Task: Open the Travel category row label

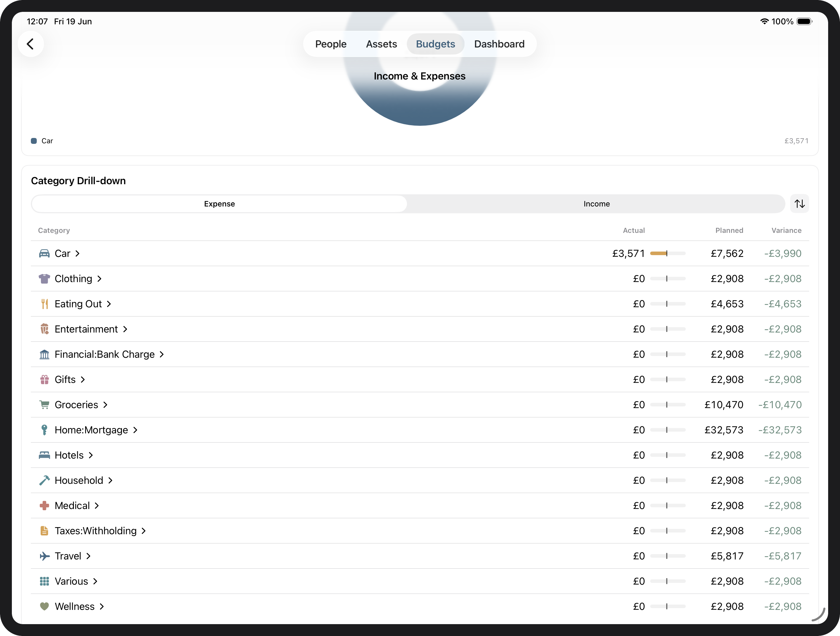Action: (x=68, y=556)
